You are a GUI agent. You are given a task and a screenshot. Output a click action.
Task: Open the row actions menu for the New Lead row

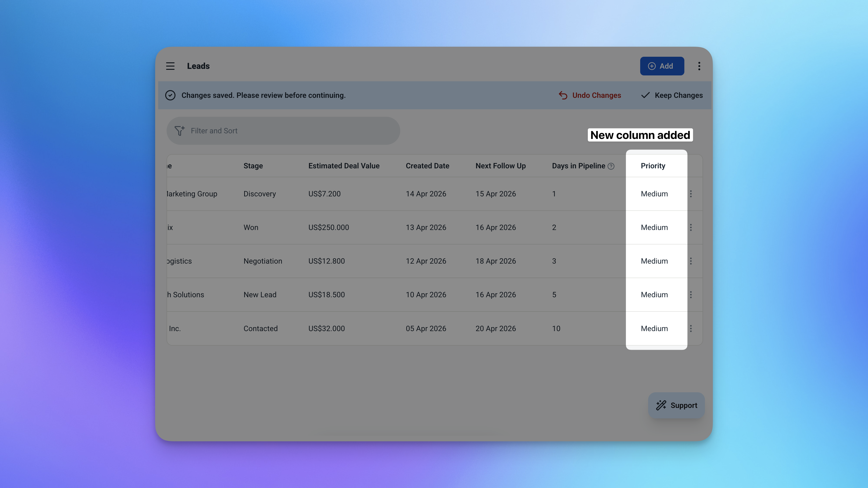point(691,295)
